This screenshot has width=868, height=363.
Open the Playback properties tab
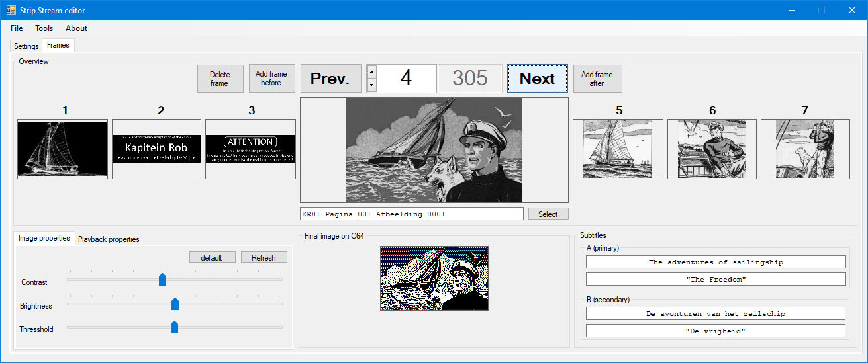(x=109, y=239)
